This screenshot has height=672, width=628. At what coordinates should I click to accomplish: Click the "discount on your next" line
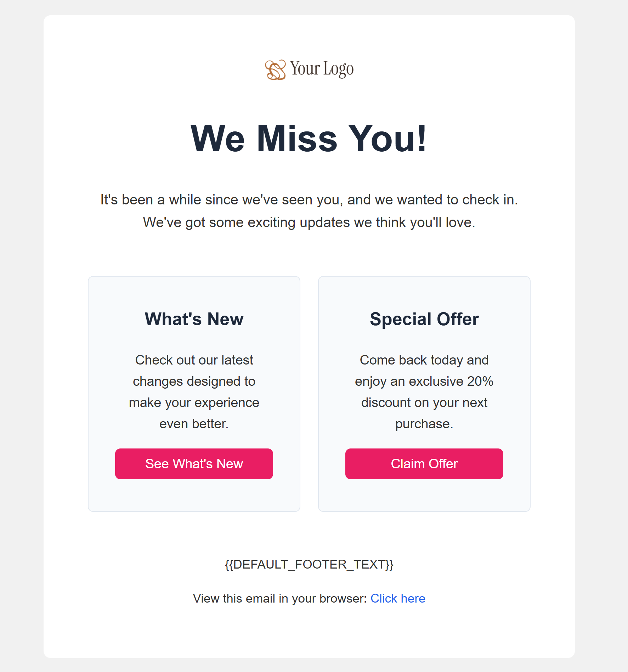pyautogui.click(x=424, y=402)
